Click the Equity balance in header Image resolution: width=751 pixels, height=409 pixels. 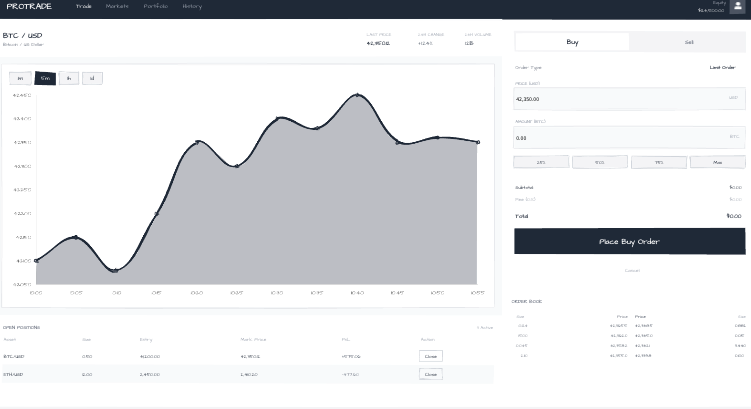click(711, 10)
